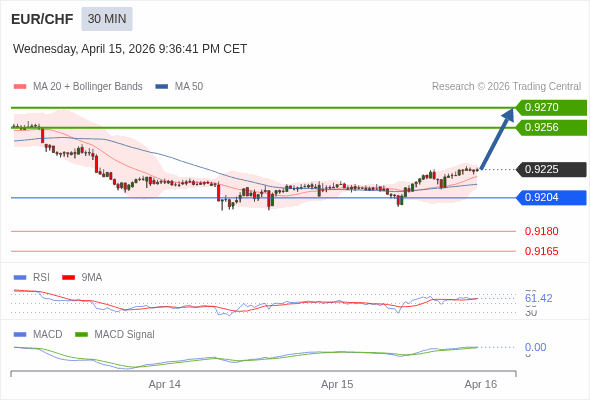Screen dimensions: 590x400
Task: Click the 9MA legend swatch
Action: point(68,278)
